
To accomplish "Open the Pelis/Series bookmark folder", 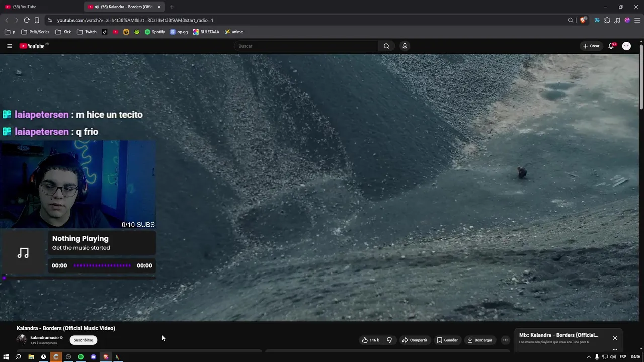I will coord(35,32).
